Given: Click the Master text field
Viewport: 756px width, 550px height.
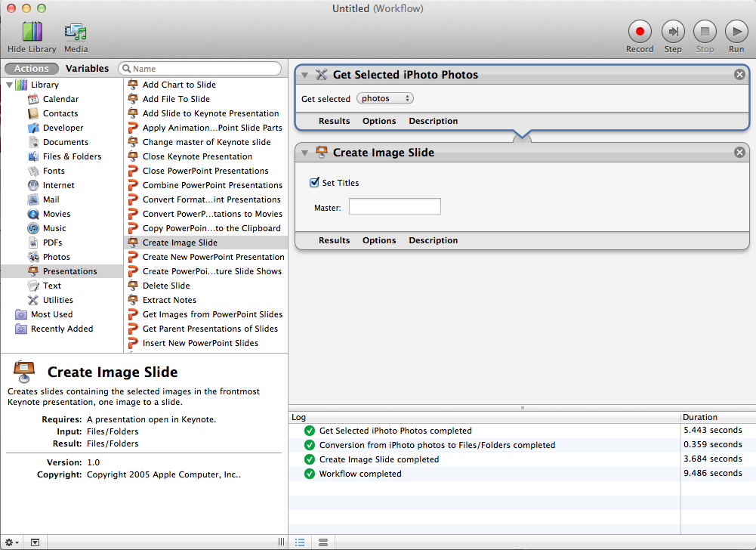Looking at the screenshot, I should (394, 206).
